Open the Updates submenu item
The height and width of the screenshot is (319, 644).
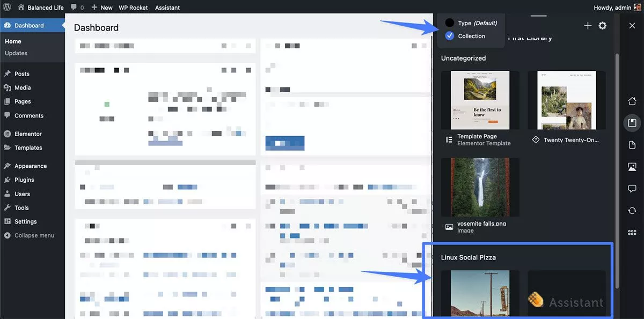[16, 53]
